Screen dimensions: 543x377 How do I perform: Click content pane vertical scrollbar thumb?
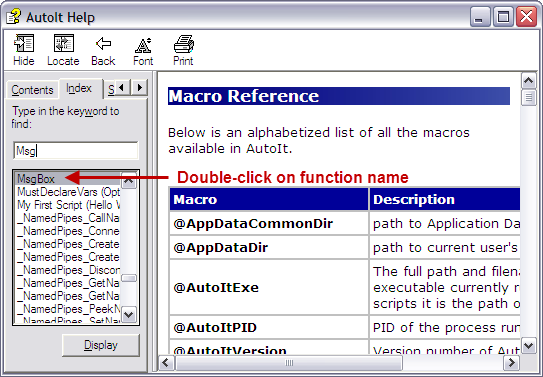528,98
